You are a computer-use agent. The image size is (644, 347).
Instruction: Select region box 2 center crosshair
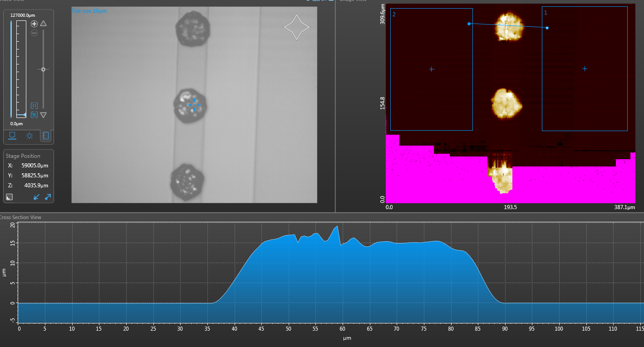(432, 69)
